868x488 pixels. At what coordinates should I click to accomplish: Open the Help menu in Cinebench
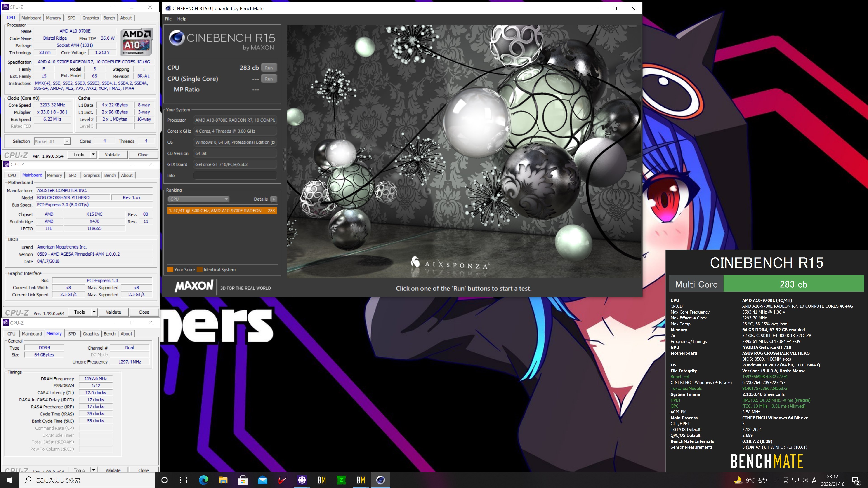[x=182, y=19]
